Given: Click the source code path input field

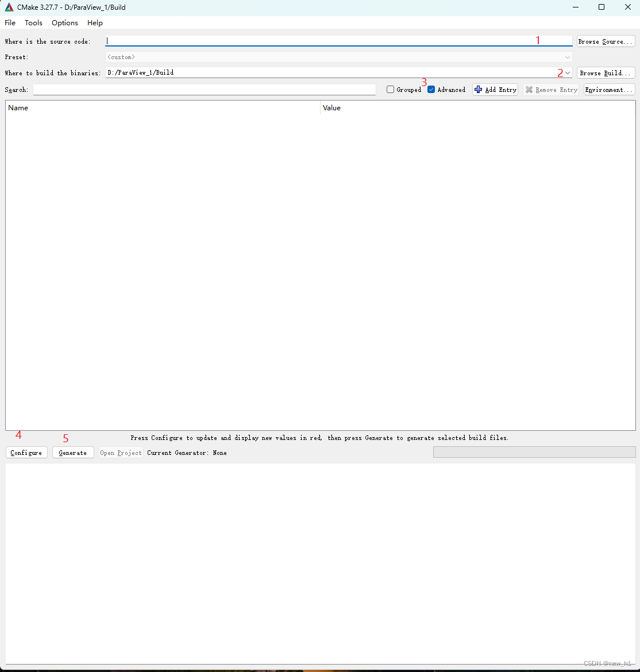Looking at the screenshot, I should [338, 41].
